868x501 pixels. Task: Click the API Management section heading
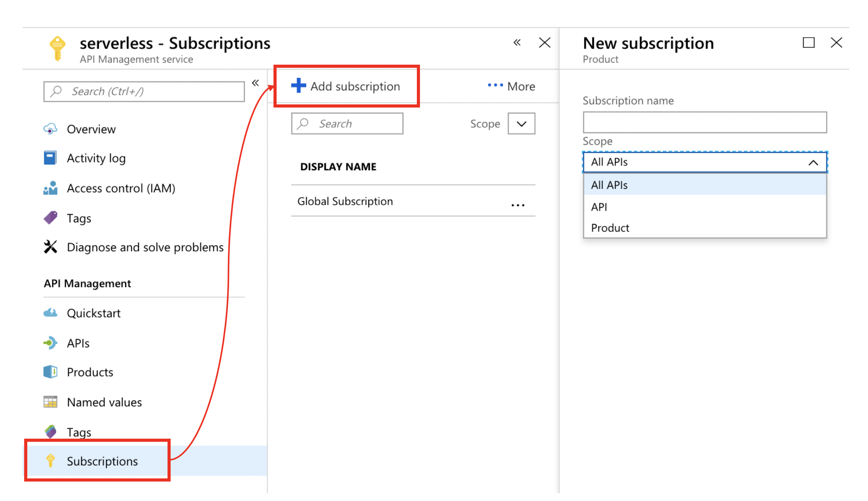click(87, 283)
